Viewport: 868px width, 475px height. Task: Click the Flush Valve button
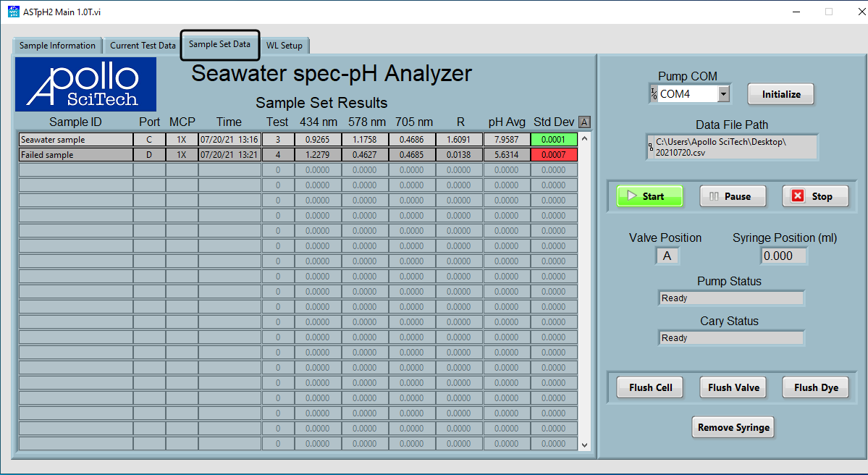tap(733, 387)
